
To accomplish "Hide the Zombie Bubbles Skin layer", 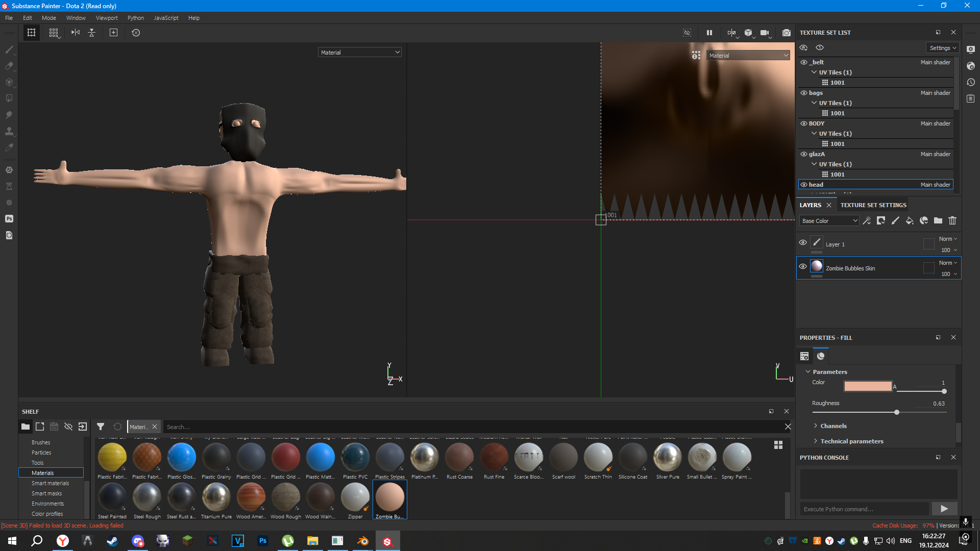I will point(803,266).
